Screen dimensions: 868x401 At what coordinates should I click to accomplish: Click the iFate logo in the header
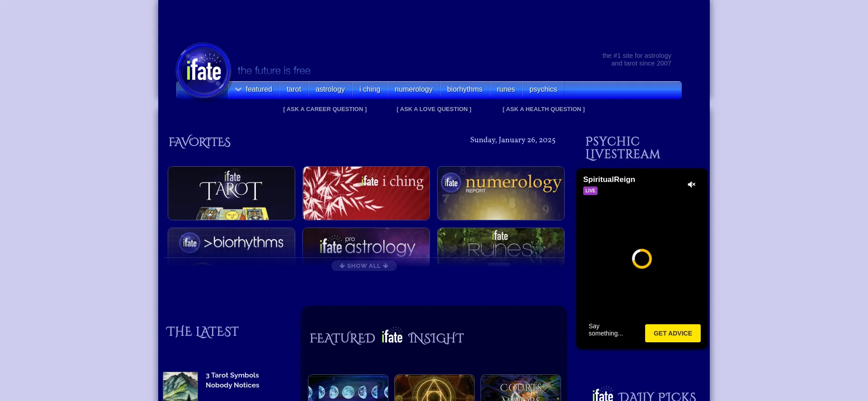(x=203, y=71)
